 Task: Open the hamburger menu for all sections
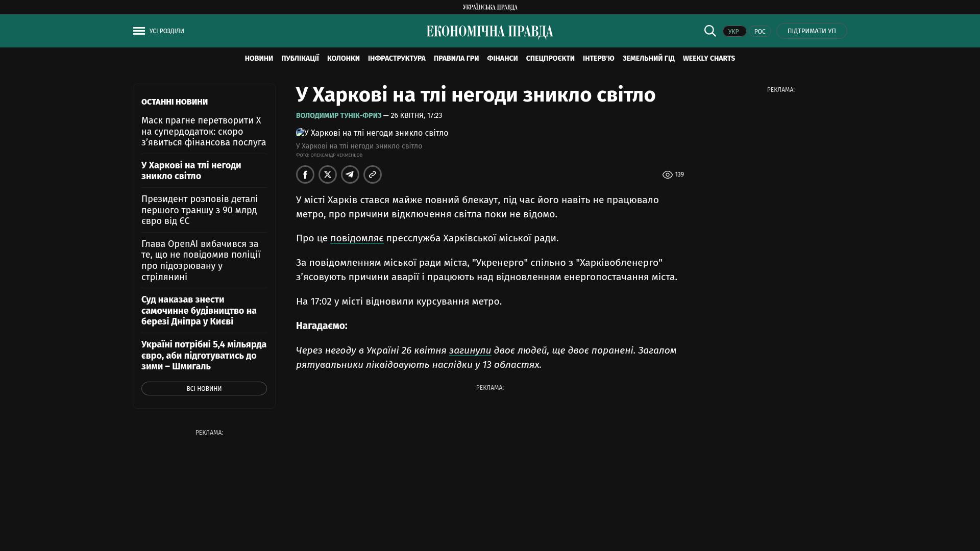point(139,31)
